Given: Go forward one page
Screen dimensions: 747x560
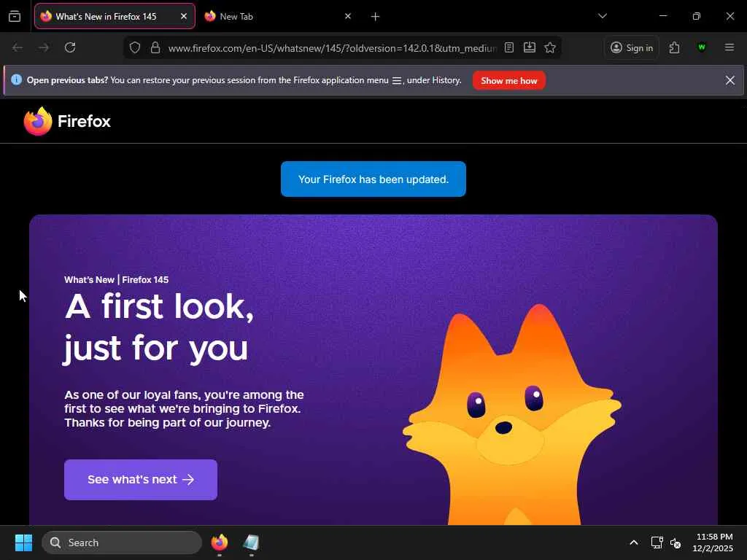Looking at the screenshot, I should [x=44, y=47].
